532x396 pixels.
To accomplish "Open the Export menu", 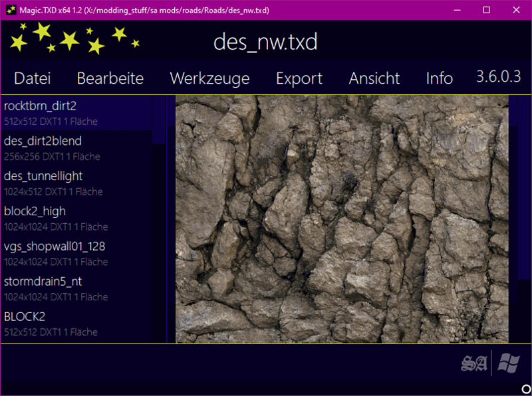I will point(299,78).
